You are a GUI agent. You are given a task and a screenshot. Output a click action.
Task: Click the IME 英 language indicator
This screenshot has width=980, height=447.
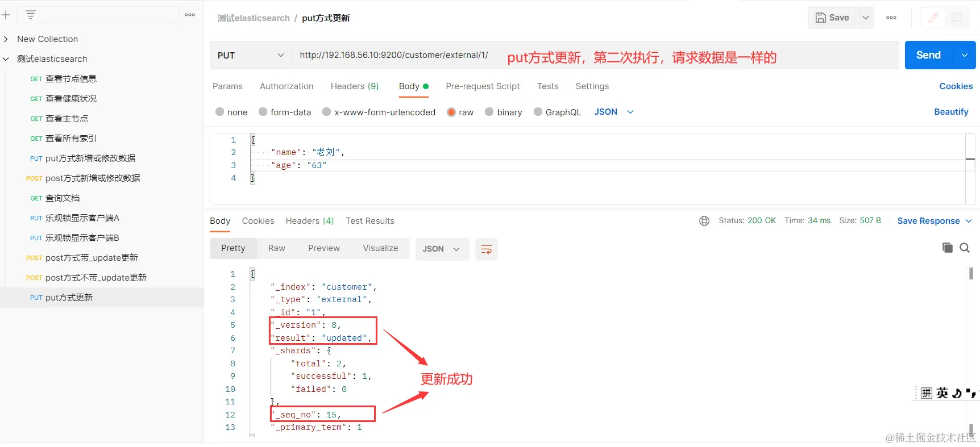942,393
